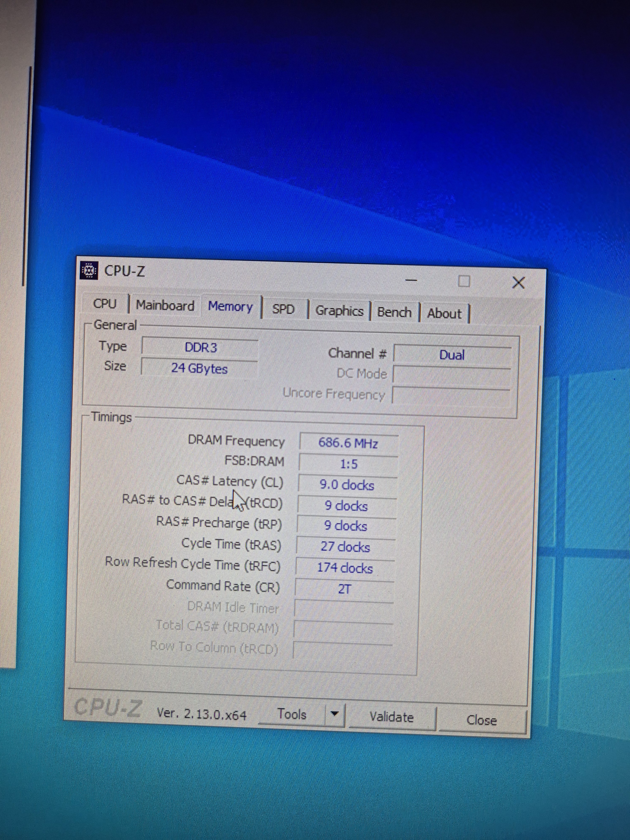Minimize the CPU-Z window

tap(411, 280)
